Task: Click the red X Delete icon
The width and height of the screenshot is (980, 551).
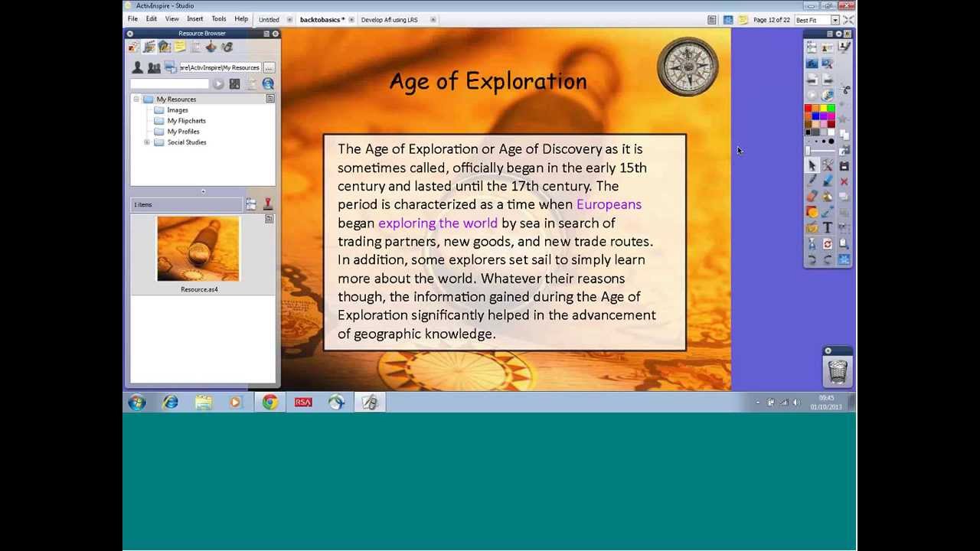Action: (x=844, y=181)
